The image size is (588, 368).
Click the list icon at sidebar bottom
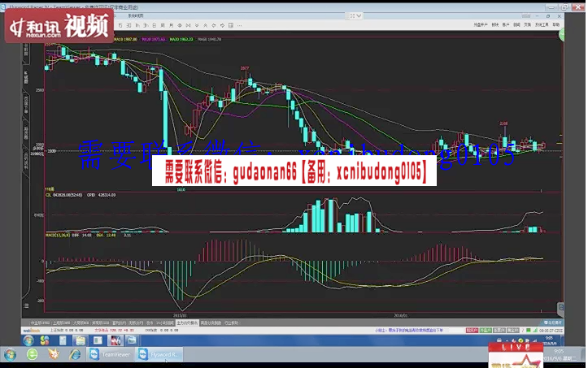pos(26,306)
